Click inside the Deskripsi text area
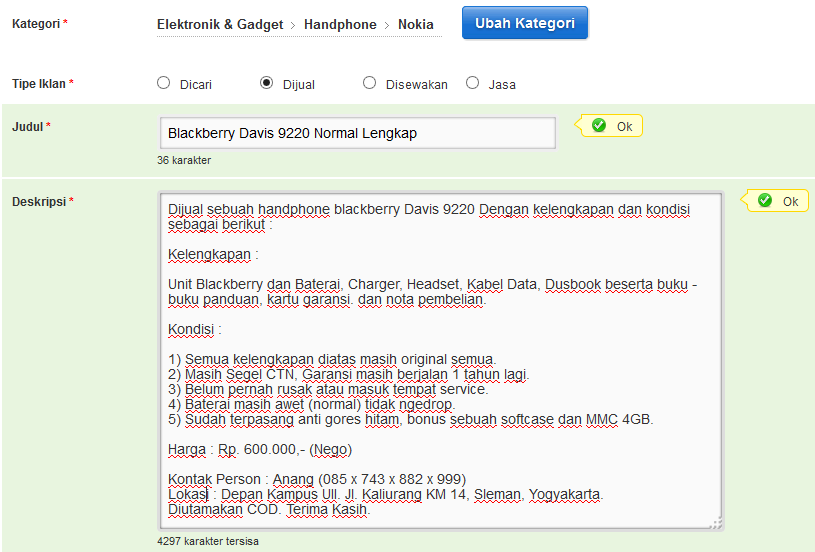Screen dimensions: 815x552 coord(441,361)
